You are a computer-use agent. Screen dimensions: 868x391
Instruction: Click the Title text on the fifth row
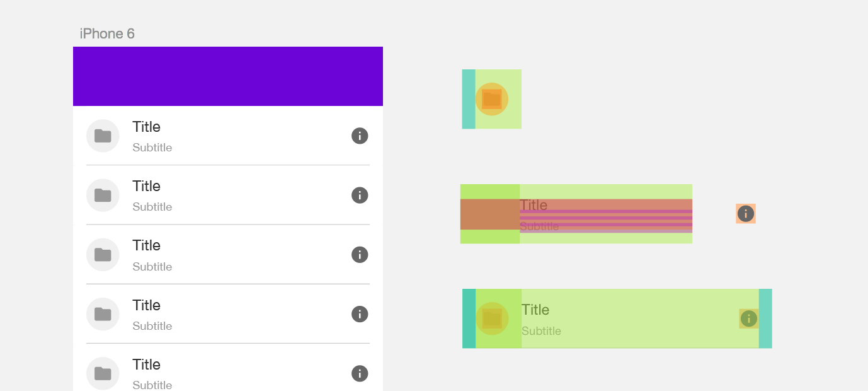pyautogui.click(x=147, y=365)
